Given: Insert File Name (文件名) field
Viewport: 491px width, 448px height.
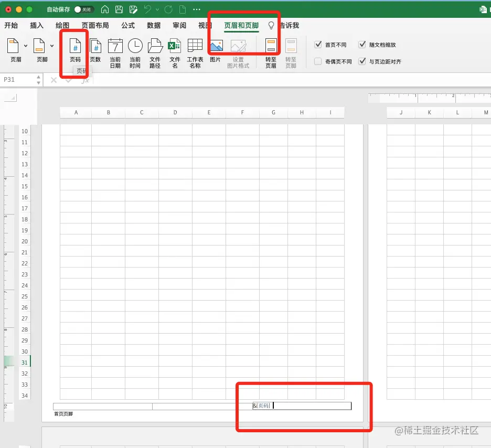Looking at the screenshot, I should pos(175,53).
